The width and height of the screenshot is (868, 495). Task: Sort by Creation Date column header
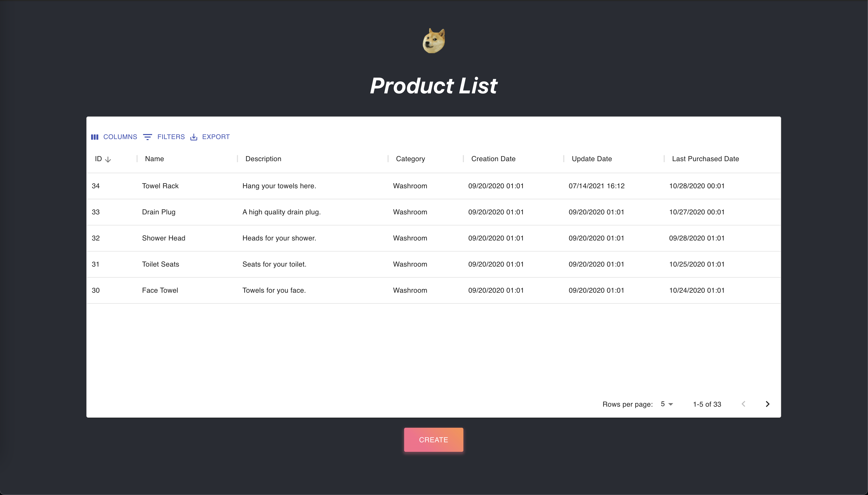(493, 159)
